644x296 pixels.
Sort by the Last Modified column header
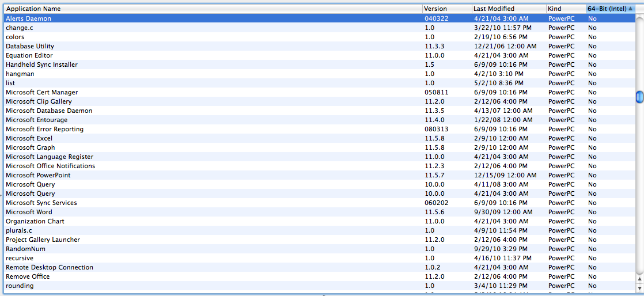pyautogui.click(x=509, y=9)
